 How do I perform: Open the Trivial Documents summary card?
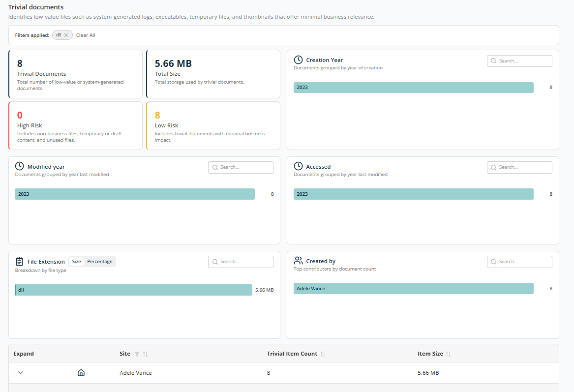point(75,74)
